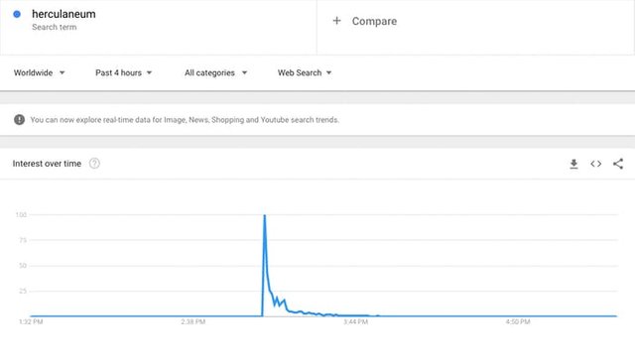Viewport: 635px width, 364px height.
Task: Click the 2:38 PM time axis label
Action: (193, 322)
